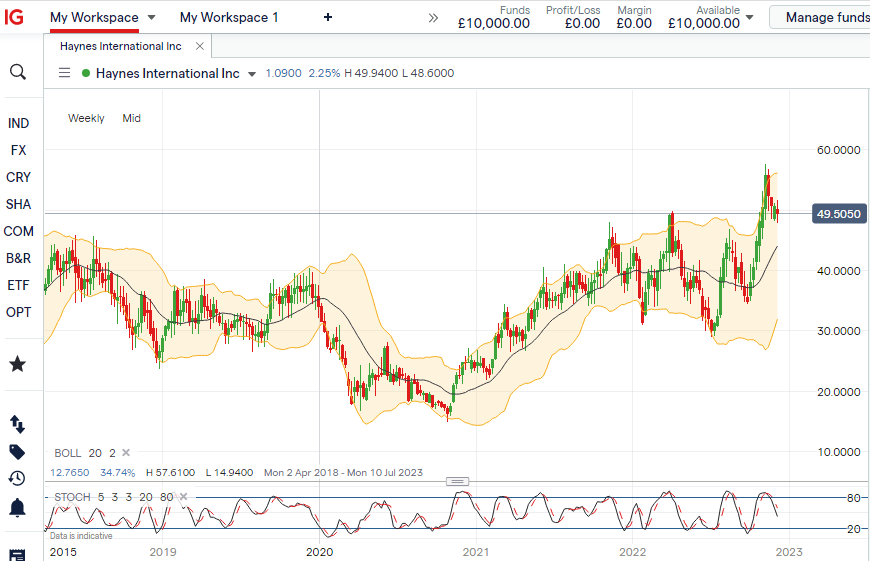The width and height of the screenshot is (870, 561).
Task: Open the history clock icon
Action: pos(18,478)
